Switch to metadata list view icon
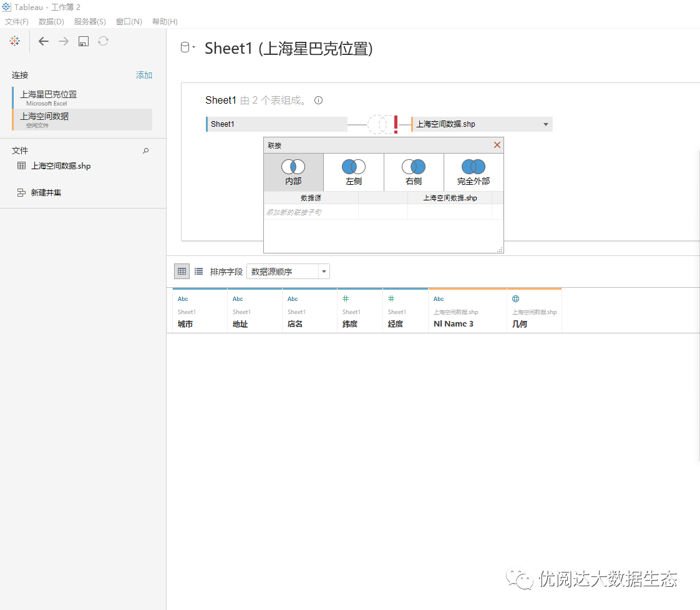Viewport: 700px width, 610px height. click(x=198, y=271)
